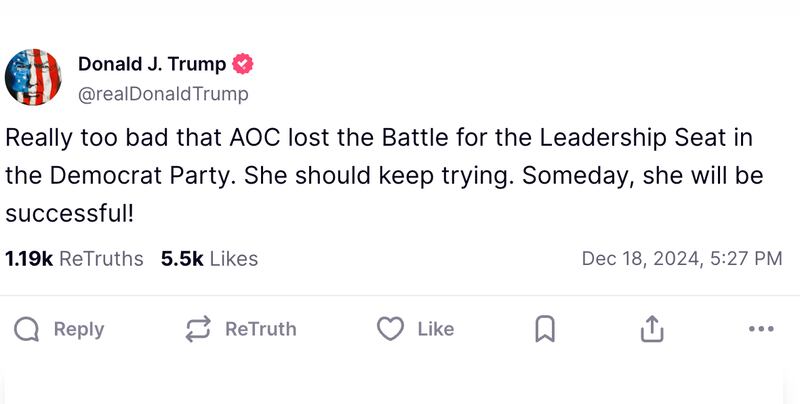
Task: Click the speech bubble Reply icon
Action: pos(28,329)
